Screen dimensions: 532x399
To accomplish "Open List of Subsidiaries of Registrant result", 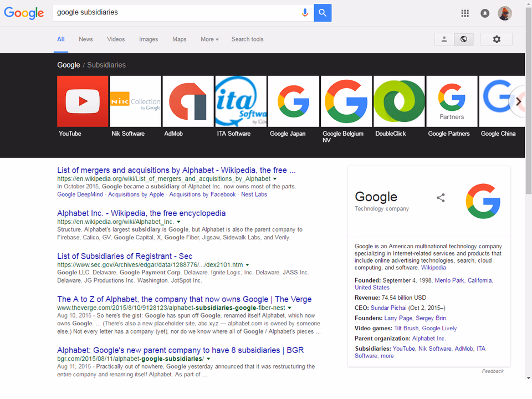I will pyautogui.click(x=125, y=257).
